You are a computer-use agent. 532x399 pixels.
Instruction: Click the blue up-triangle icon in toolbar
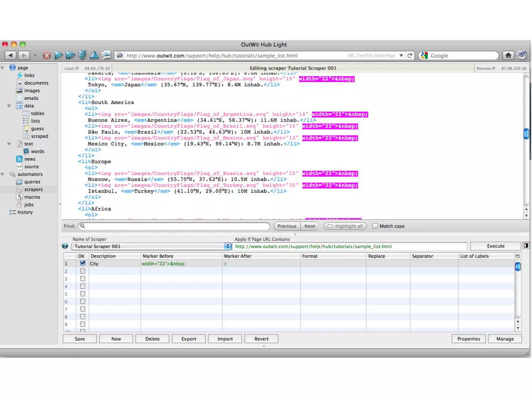[x=94, y=55]
